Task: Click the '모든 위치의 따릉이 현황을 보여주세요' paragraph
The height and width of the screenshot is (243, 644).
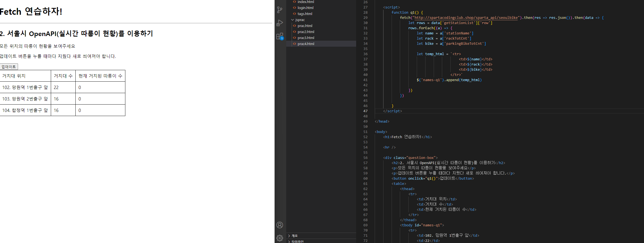Action: (x=37, y=46)
